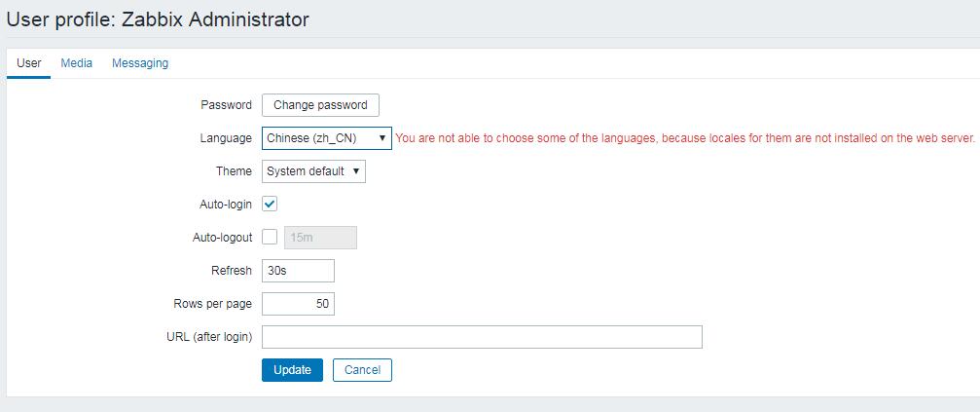Click the Rows per page label

[x=211, y=304]
